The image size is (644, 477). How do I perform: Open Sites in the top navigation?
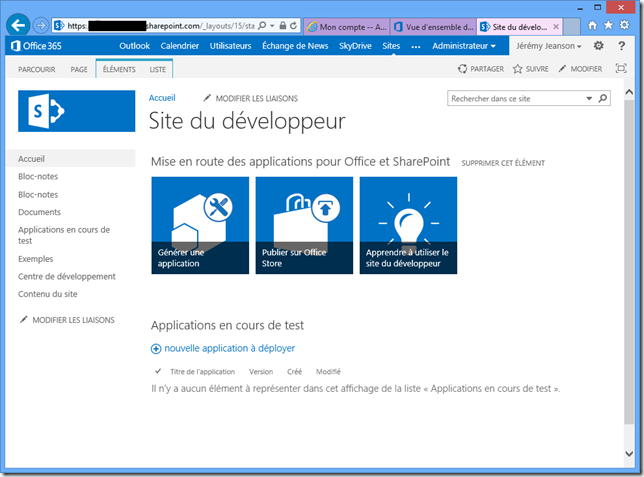pyautogui.click(x=391, y=46)
